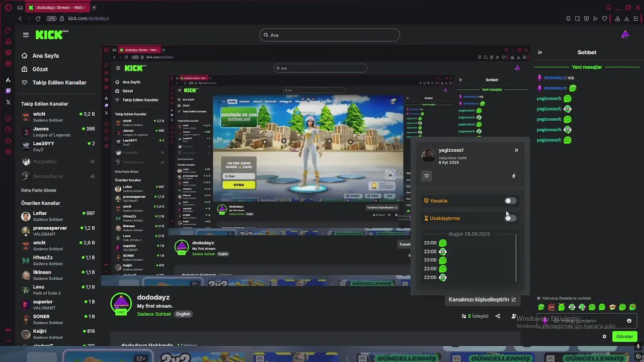Expand Daha Fazla Göster
The image size is (644, 362).
point(39,191)
